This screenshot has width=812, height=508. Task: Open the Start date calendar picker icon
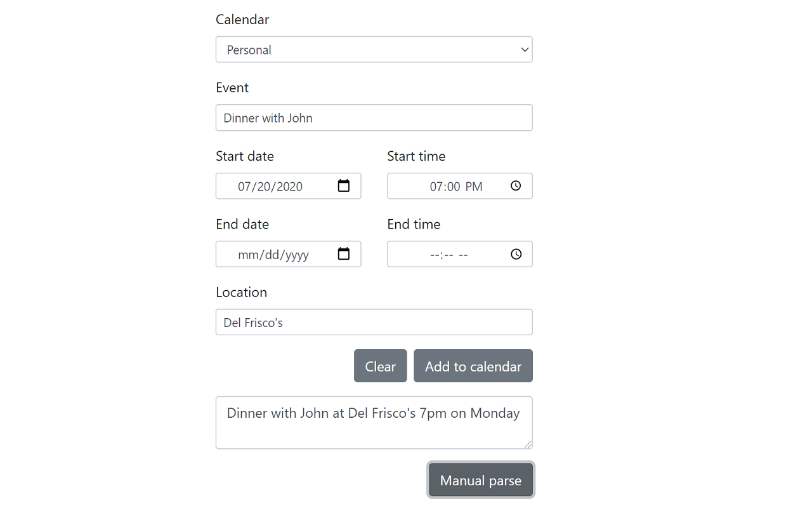[x=344, y=186]
